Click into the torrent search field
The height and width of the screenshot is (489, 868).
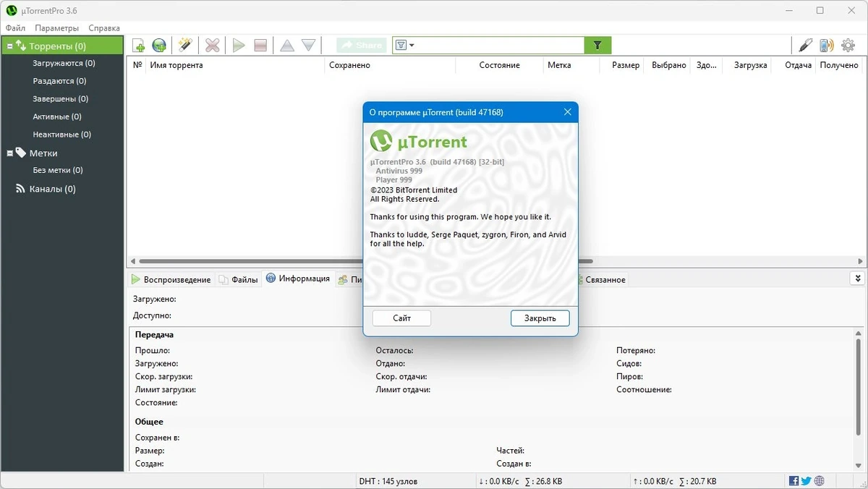499,46
